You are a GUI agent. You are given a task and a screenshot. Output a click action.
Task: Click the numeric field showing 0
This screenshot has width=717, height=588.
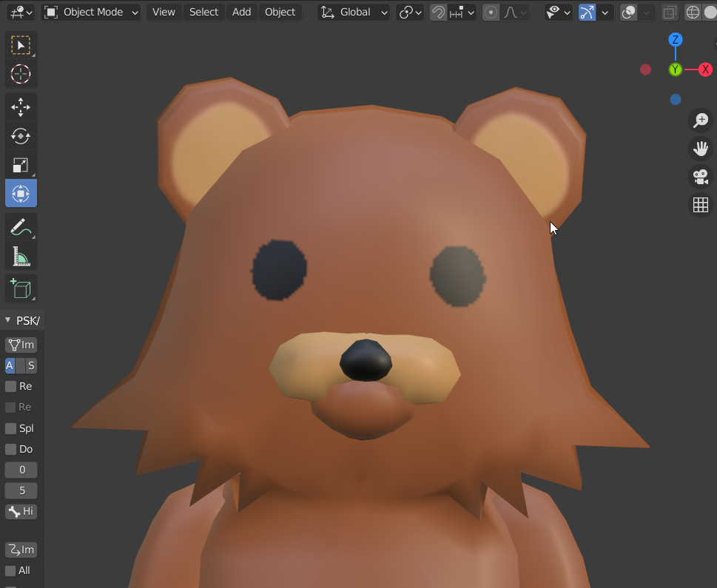coord(21,470)
